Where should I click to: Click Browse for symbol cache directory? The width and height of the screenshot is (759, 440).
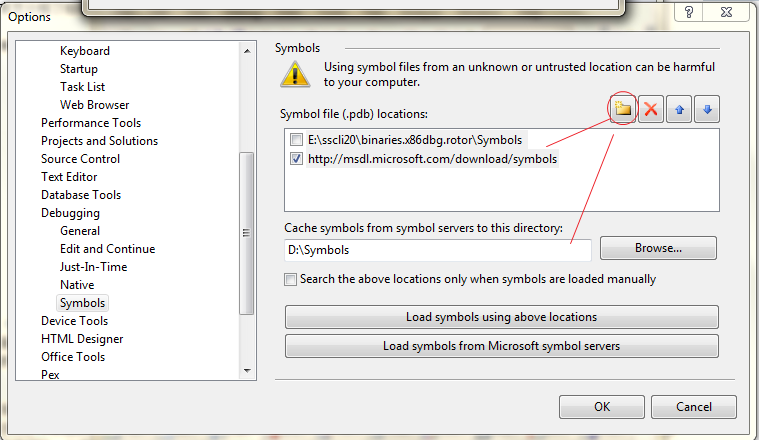click(x=658, y=248)
